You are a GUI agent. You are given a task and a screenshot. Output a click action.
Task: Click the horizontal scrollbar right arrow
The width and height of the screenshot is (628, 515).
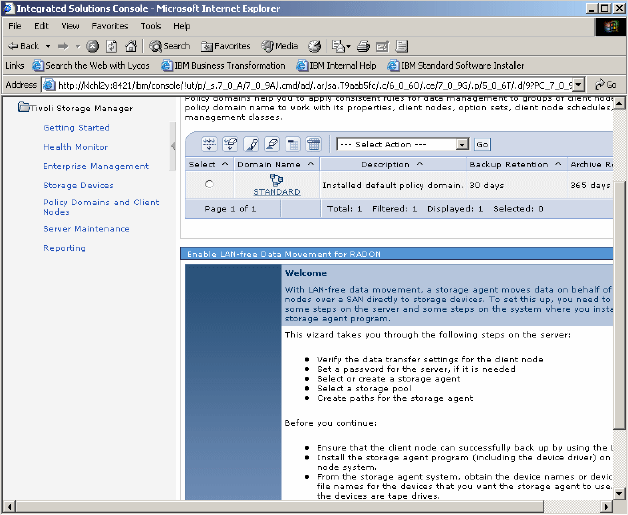click(x=608, y=506)
